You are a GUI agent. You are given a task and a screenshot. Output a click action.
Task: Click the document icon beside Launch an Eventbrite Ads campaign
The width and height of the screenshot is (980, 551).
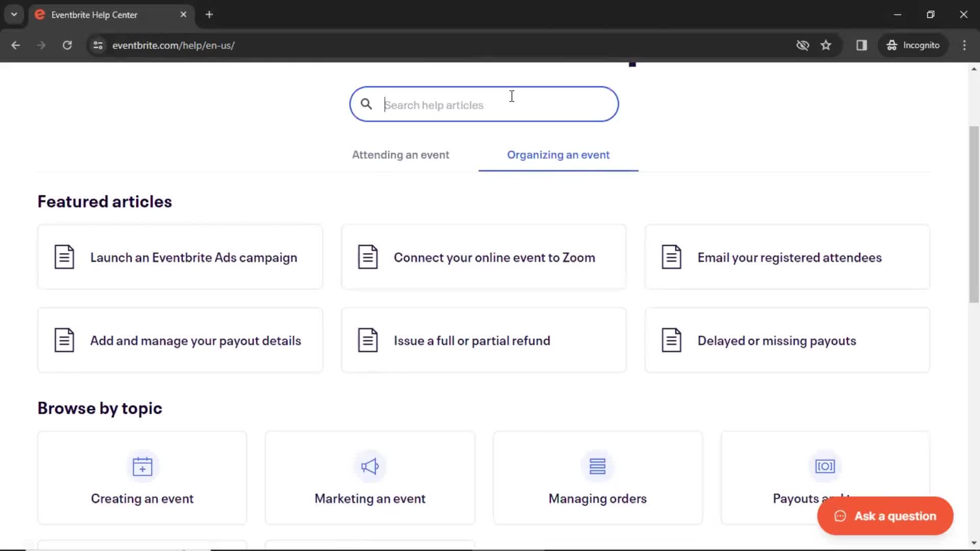[x=64, y=257]
